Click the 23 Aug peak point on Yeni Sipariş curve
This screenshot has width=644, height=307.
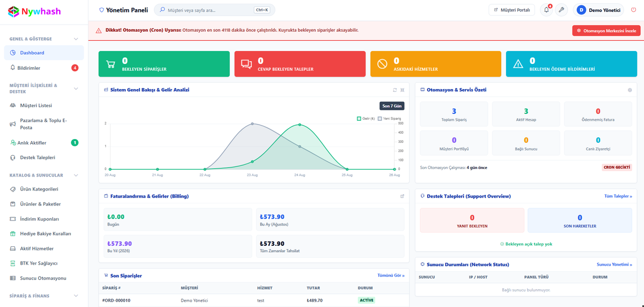click(252, 124)
